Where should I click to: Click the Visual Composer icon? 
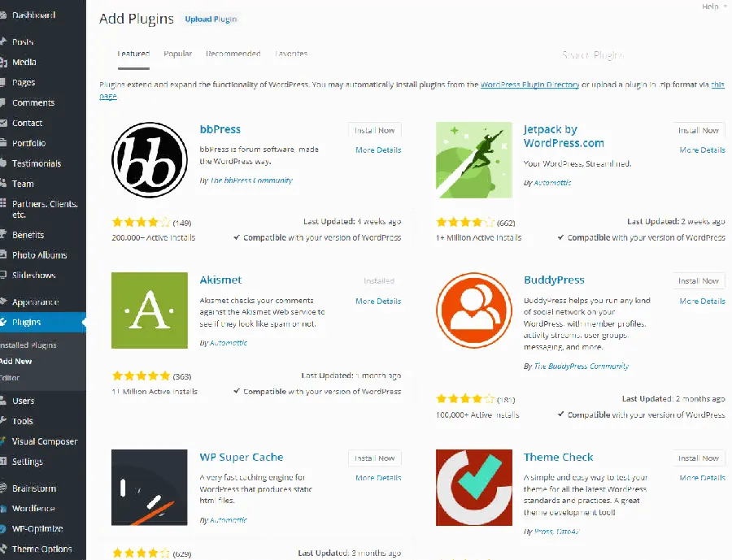point(2,441)
